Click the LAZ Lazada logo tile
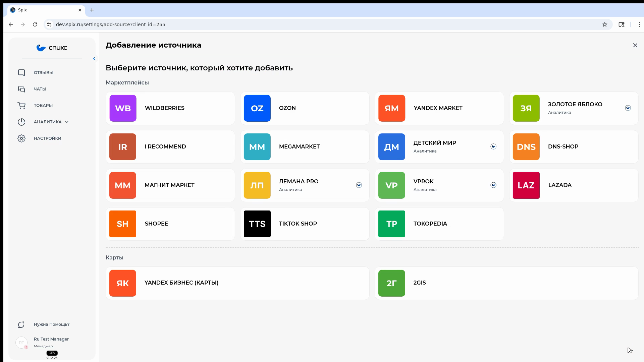This screenshot has width=644, height=362. point(526,185)
